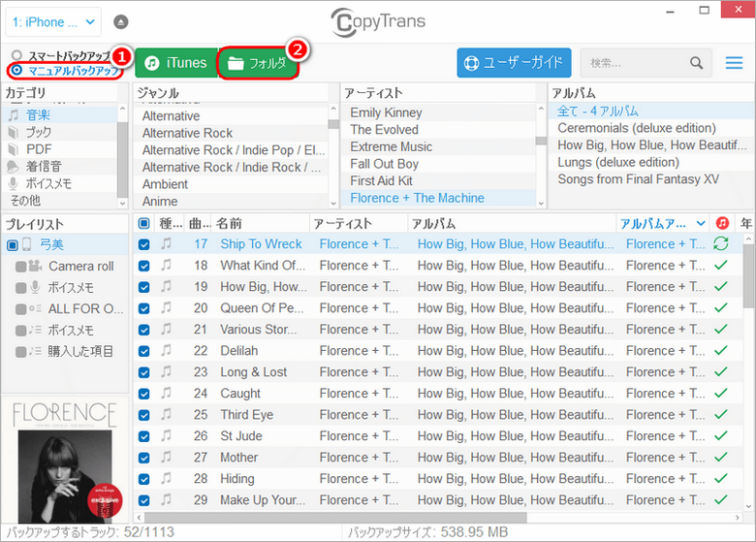
Task: Click the music note icon for Hiding row
Action: point(167,478)
